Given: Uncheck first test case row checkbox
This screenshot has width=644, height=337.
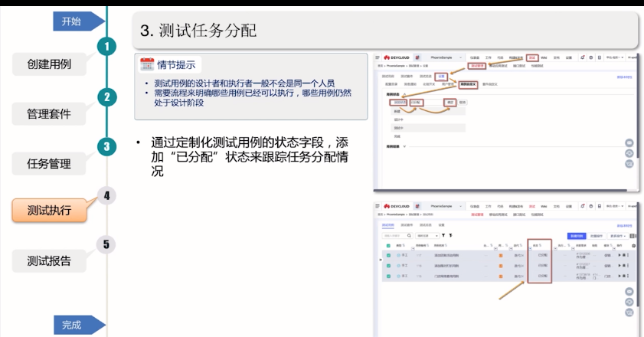Looking at the screenshot, I should [x=388, y=255].
